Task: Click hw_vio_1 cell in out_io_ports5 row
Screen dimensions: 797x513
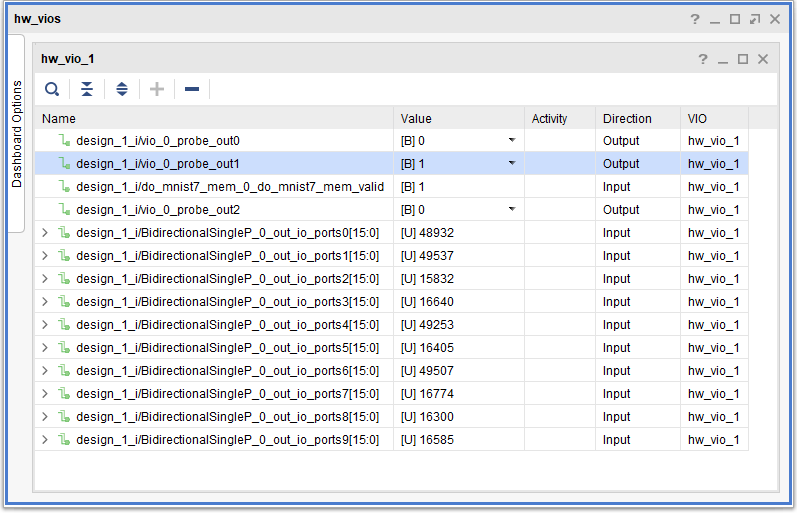Action: coord(714,348)
